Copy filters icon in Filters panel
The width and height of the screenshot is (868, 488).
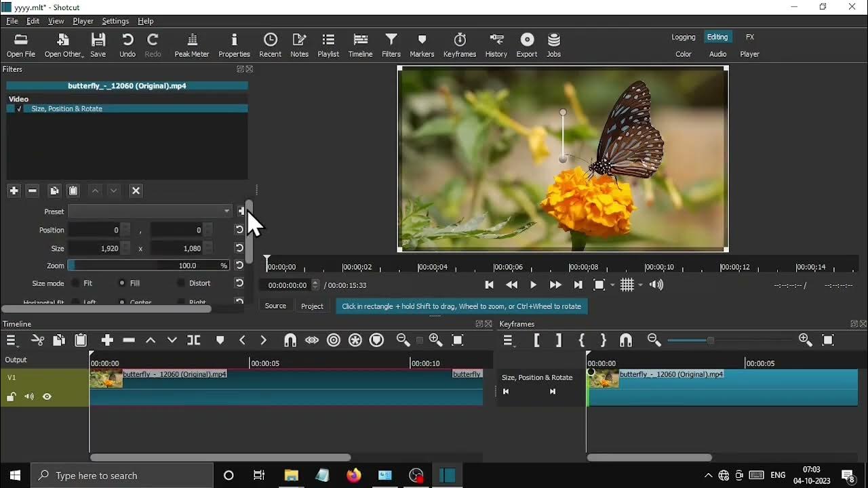pos(54,191)
